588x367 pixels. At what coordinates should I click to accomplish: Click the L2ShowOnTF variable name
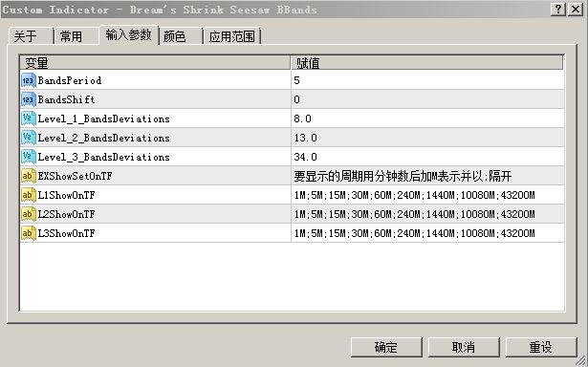pyautogui.click(x=66, y=214)
